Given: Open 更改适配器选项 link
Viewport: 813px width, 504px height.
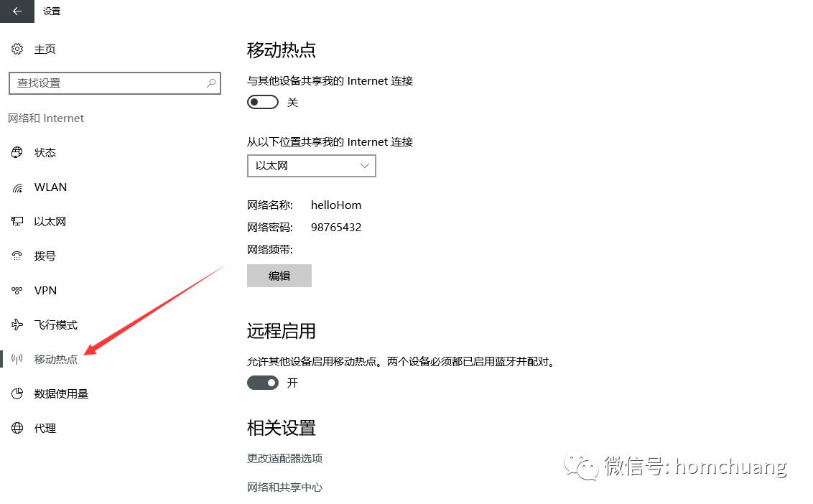Looking at the screenshot, I should pos(284,458).
